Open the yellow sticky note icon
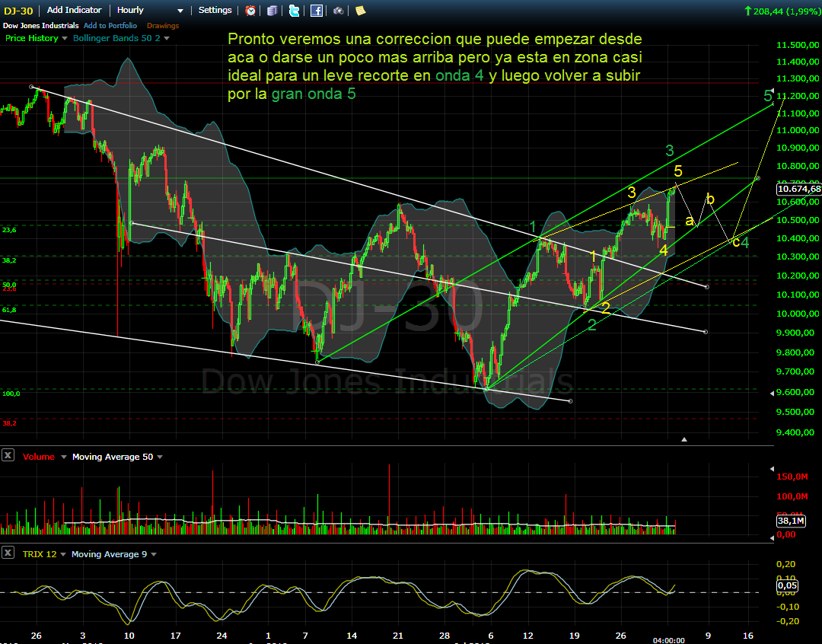The width and height of the screenshot is (822, 644). click(360, 11)
